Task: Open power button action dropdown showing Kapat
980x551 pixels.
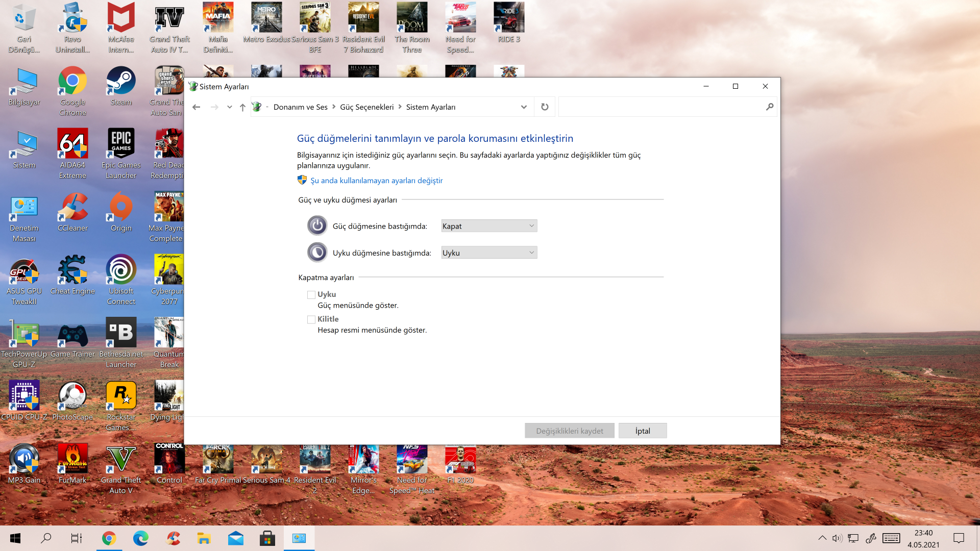Action: coord(488,226)
